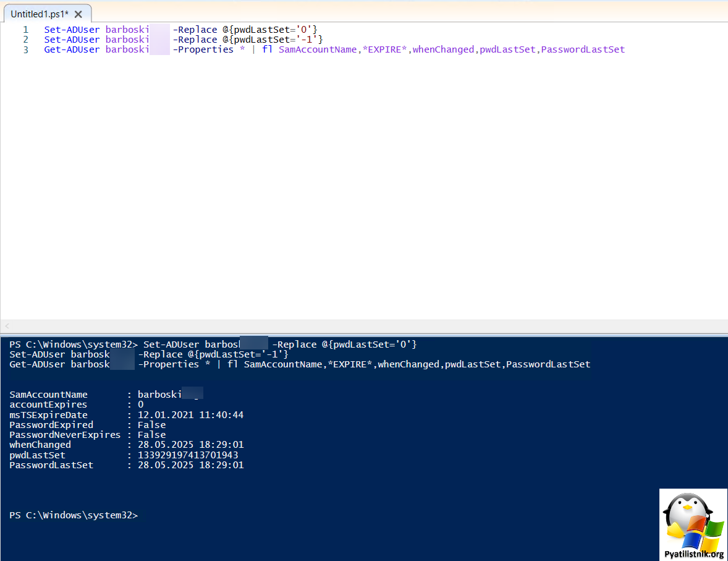728x561 pixels.
Task: Close the Untitled1.ps1 tab
Action: pos(78,14)
